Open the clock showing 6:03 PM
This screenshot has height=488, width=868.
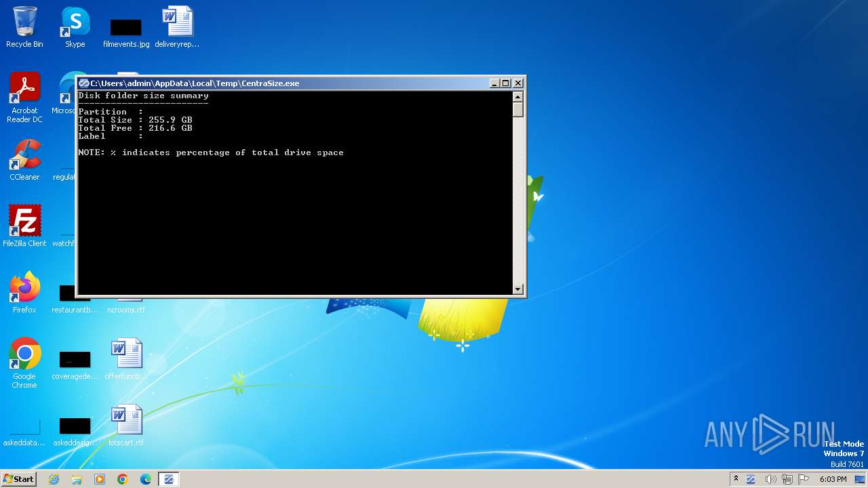[x=833, y=479]
